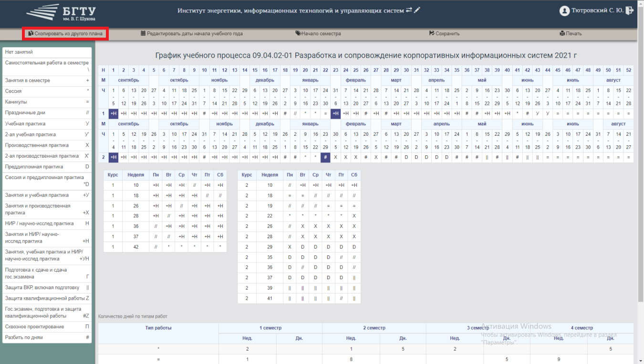Select Производственная практика (Х) type
The width and height of the screenshot is (644, 364).
[x=47, y=145]
